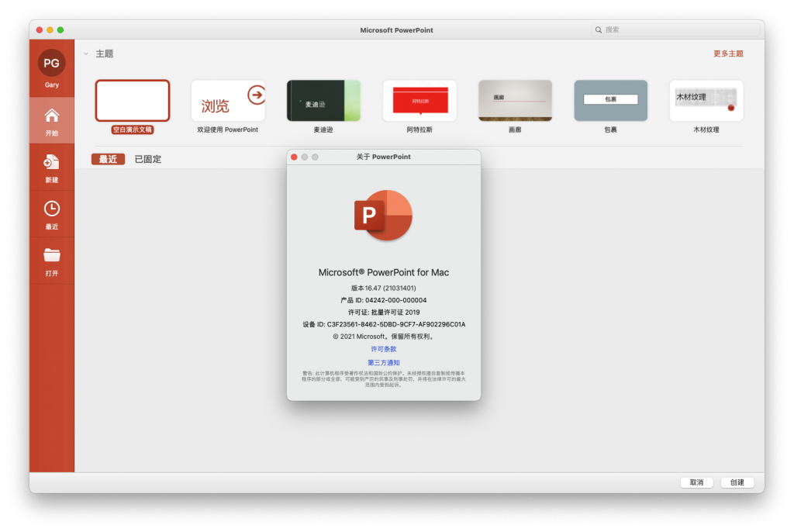Pick the 麦迪逊 theme thumbnail
794x532 pixels.
[323, 100]
